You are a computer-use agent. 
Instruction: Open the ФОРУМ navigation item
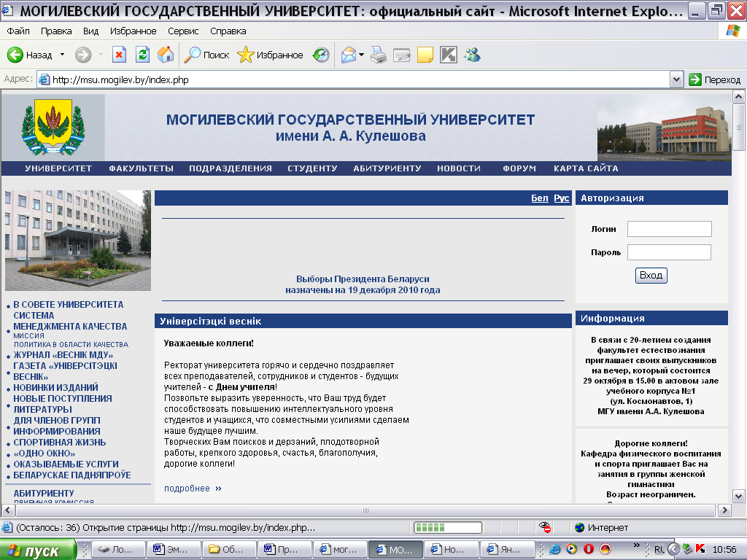click(x=519, y=168)
